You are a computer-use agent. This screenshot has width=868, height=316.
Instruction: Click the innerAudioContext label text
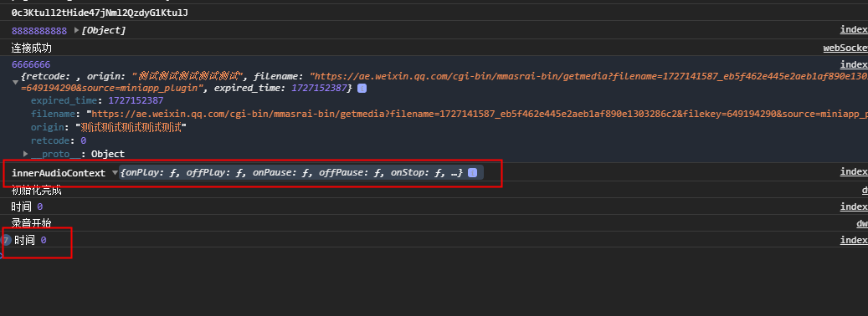[x=59, y=173]
